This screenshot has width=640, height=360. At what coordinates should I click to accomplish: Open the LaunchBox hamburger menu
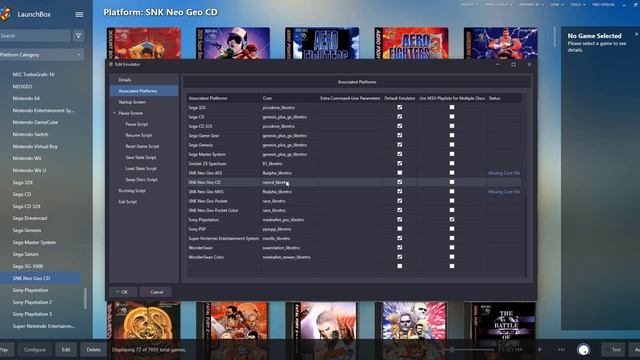tap(79, 14)
